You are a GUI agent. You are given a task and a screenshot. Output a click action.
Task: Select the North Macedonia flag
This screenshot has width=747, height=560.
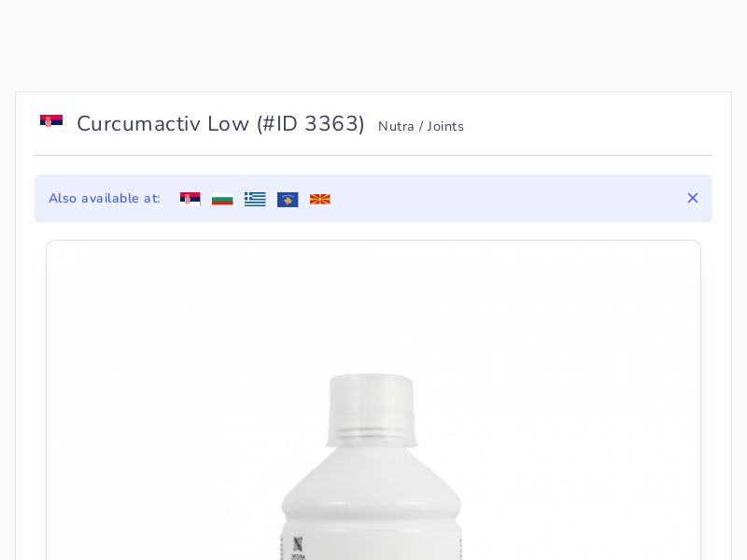tap(320, 199)
